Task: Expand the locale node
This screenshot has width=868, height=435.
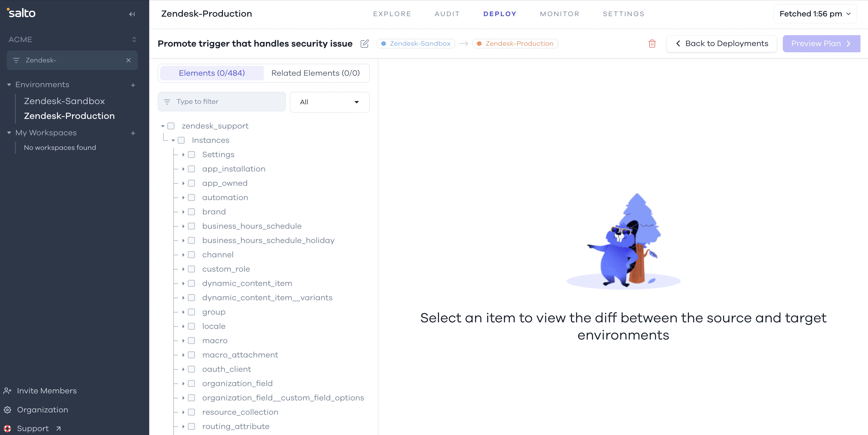Action: click(183, 327)
